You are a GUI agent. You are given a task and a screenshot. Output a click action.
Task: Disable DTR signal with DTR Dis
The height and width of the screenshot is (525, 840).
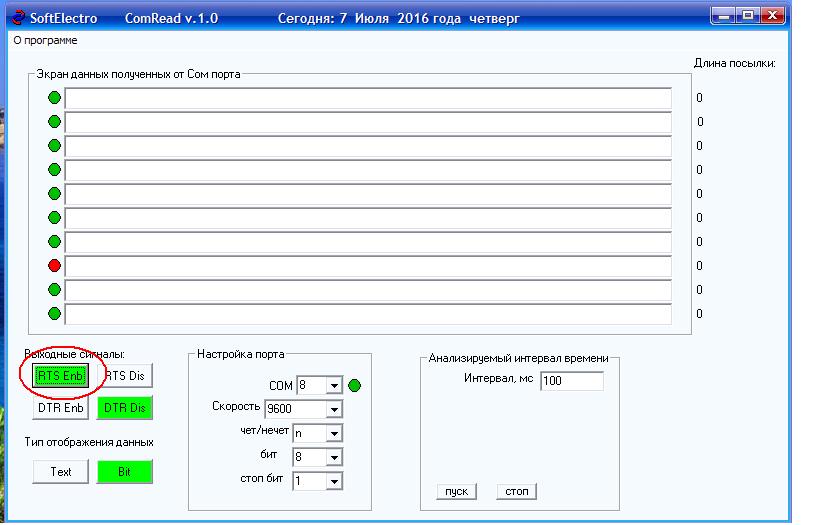pyautogui.click(x=124, y=408)
